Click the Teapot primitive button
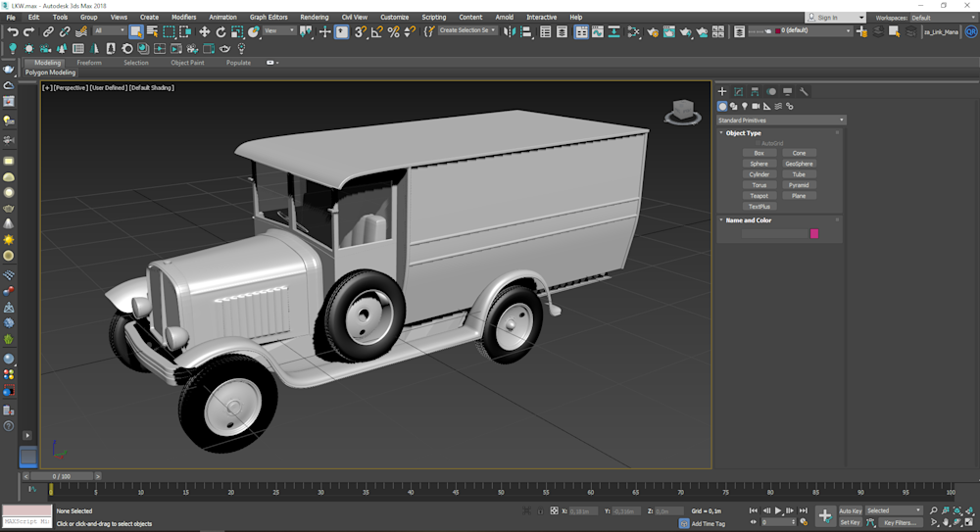This screenshot has width=980, height=532. 759,196
